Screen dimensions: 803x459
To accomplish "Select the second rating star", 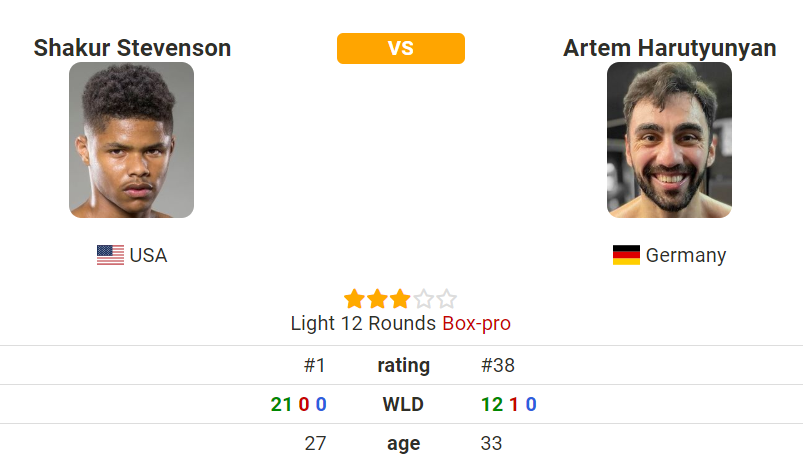I will click(x=377, y=299).
